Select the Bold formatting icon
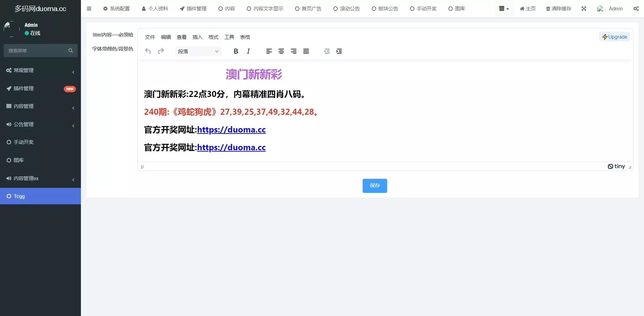 236,51
